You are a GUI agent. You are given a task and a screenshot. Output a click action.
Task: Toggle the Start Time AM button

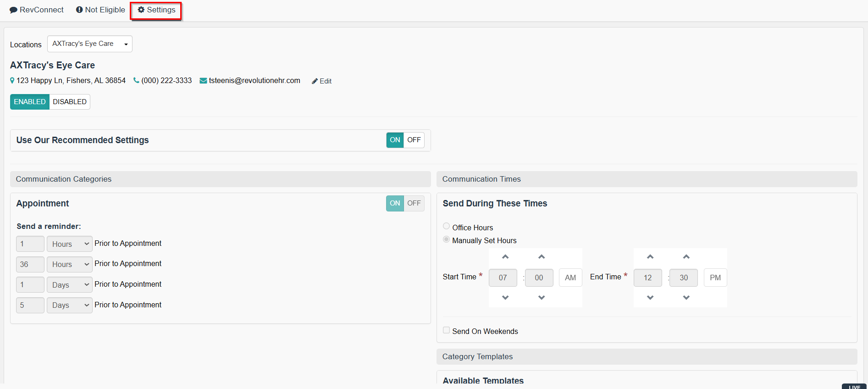pos(570,278)
